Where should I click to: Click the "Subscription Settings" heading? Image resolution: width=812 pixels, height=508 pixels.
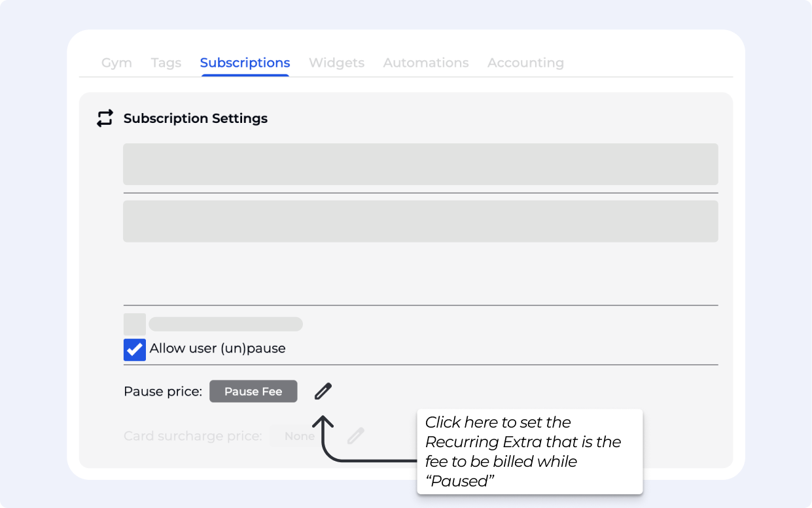tap(195, 118)
